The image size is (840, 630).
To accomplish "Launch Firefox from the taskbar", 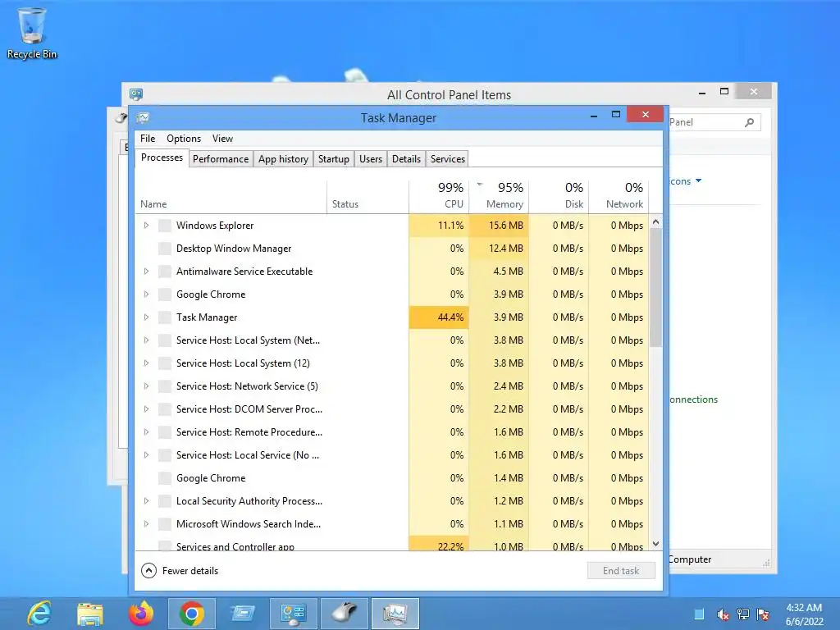I will 141,614.
